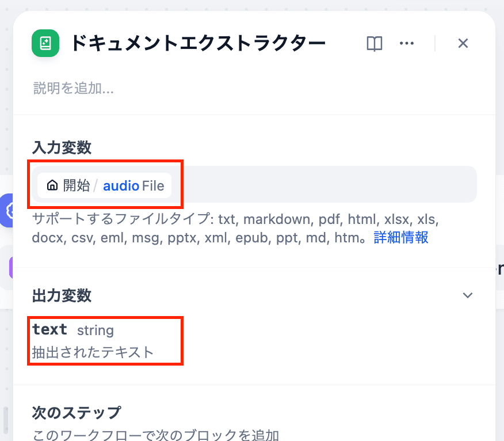Click the ドキュメントエクストラクター title to rename

[x=198, y=44]
